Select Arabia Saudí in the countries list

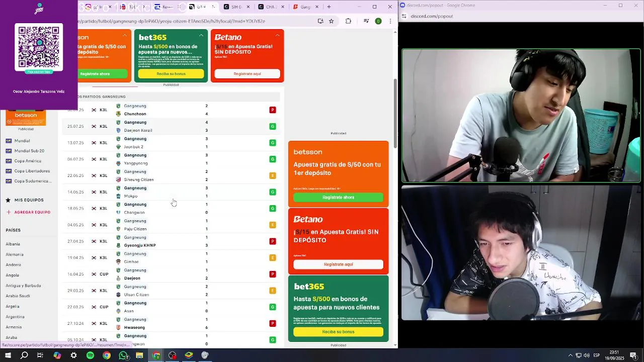point(18,296)
